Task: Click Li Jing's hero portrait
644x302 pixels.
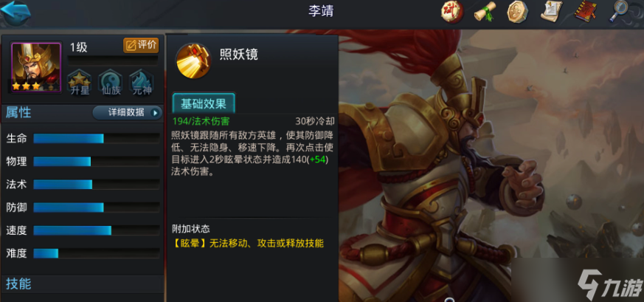Action: (36, 67)
